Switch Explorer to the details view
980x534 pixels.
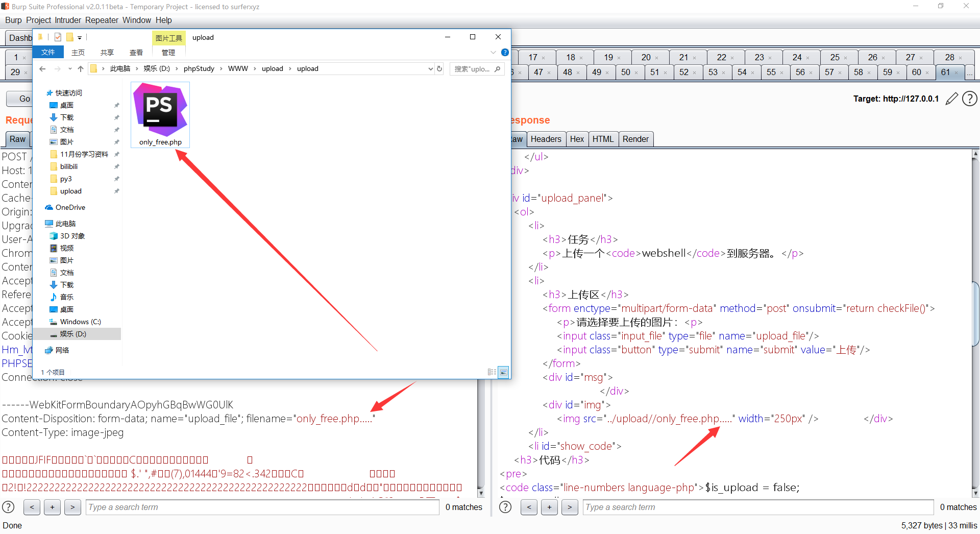pos(492,372)
